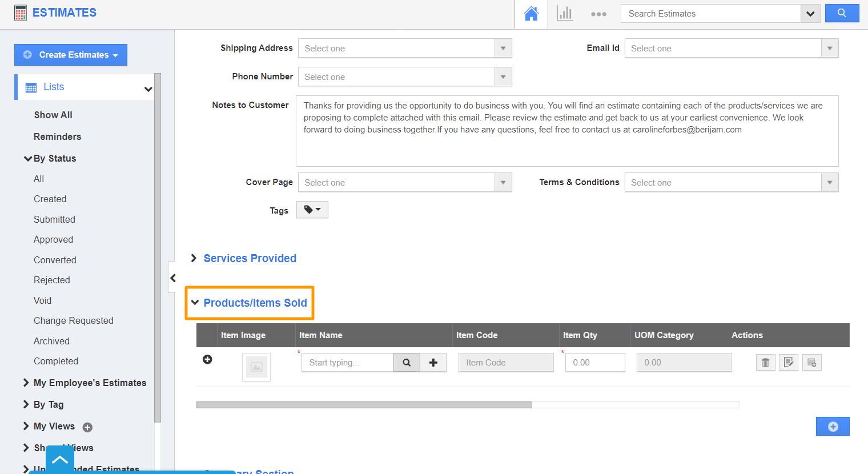The image size is (868, 474).
Task: Select the Approved status filter
Action: pyautogui.click(x=53, y=239)
